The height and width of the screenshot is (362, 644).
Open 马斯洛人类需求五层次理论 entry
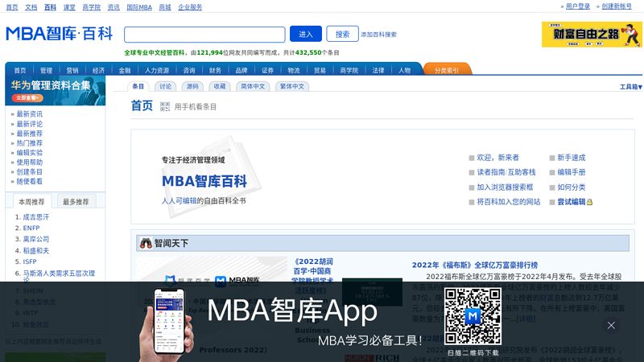pyautogui.click(x=59, y=276)
